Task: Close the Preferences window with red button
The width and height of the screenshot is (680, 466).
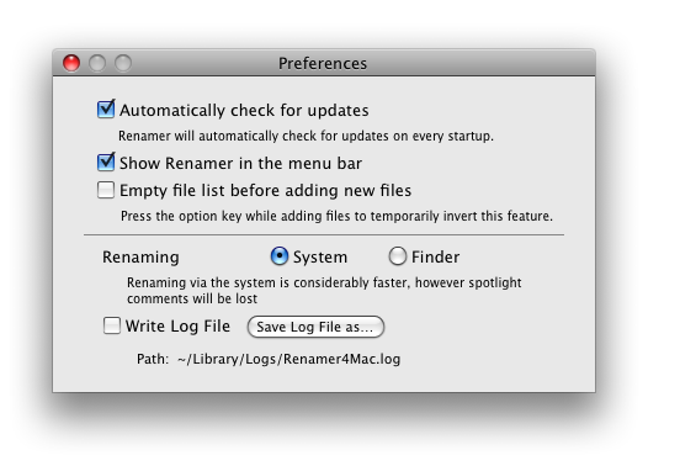Action: (72, 63)
